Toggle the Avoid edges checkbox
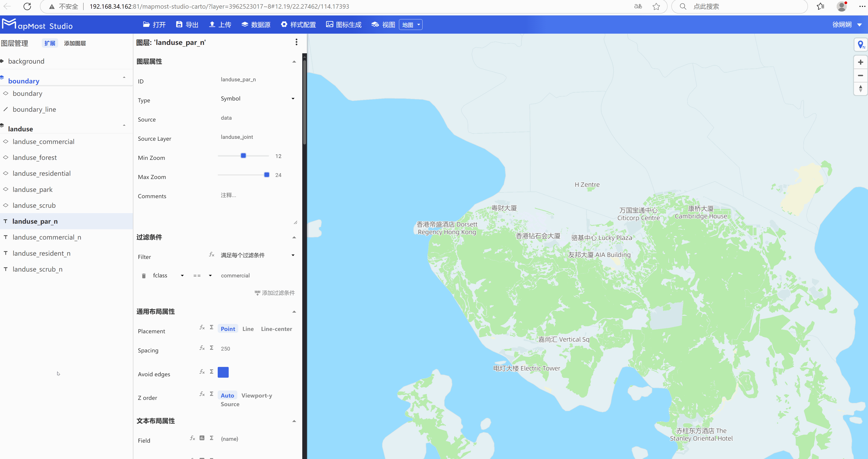This screenshot has width=868, height=459. point(223,372)
